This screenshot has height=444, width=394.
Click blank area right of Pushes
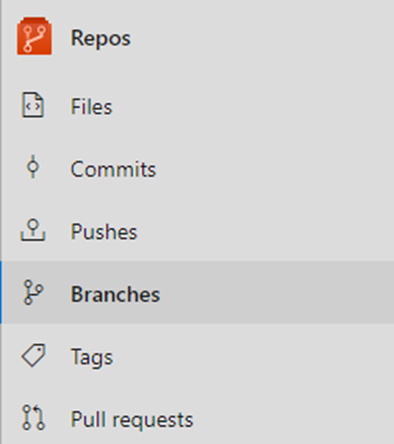(x=267, y=231)
